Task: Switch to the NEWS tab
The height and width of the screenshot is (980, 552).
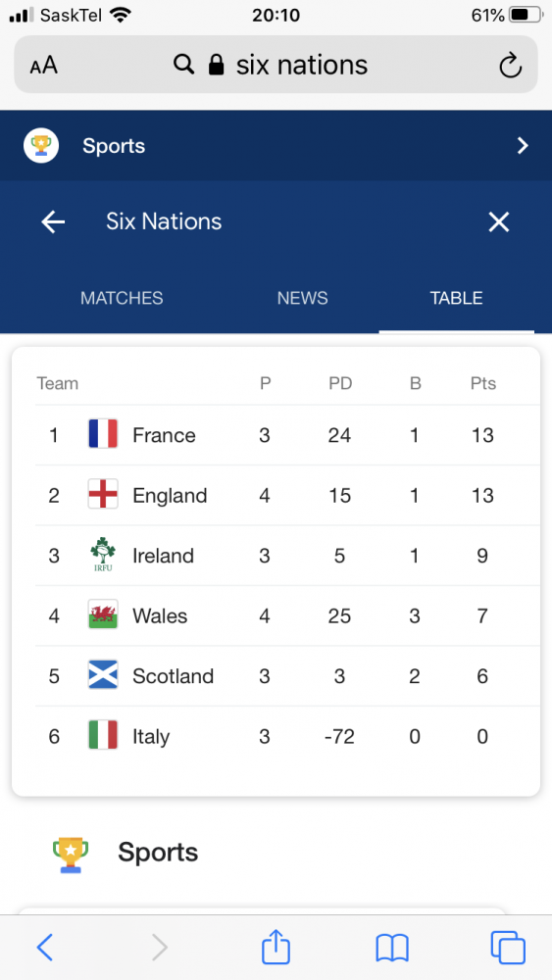Action: 303,298
